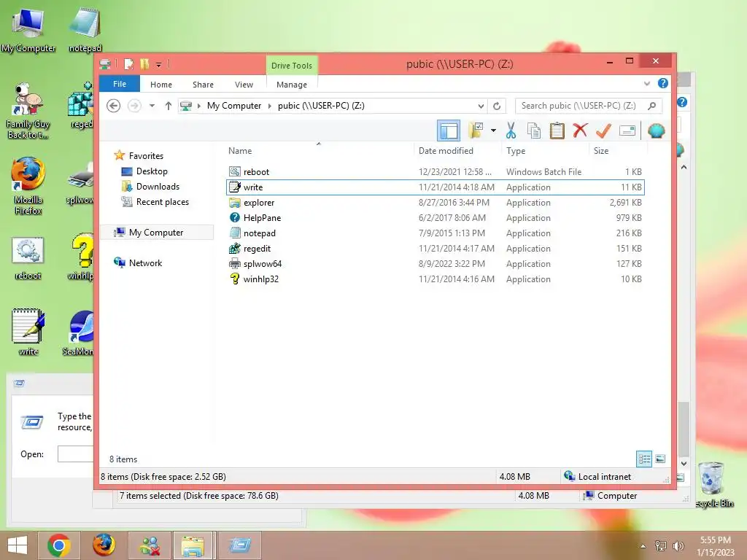Click the Drive Tools contextual tab header
Viewport: 747px width, 560px height.
292,65
